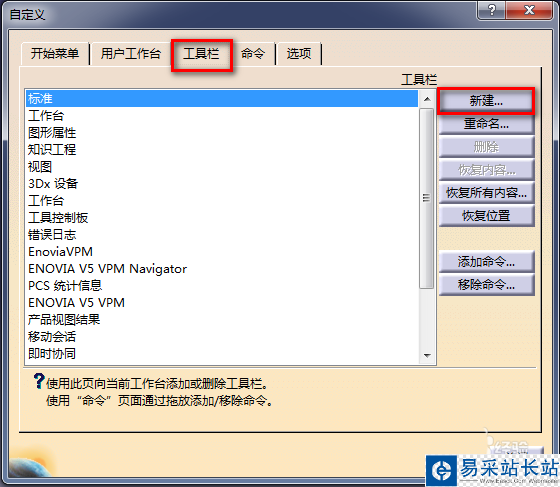
Task: Select the 标准 toolbar in list
Action: coord(222,99)
